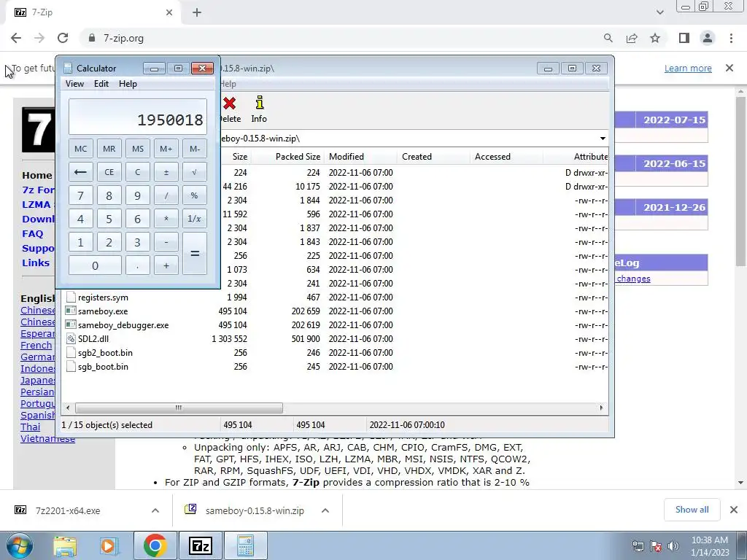Click calculator plus-minus sign button

pyautogui.click(x=166, y=172)
